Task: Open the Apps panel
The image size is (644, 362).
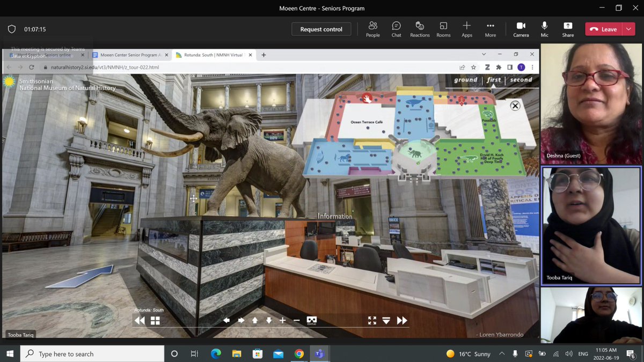Action: [x=467, y=29]
